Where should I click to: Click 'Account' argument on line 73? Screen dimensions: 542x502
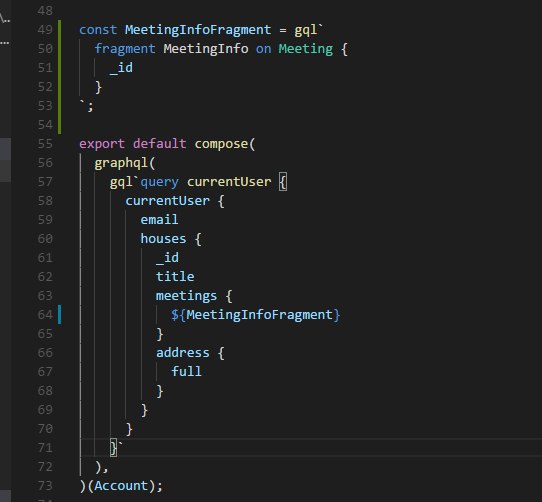[121, 486]
